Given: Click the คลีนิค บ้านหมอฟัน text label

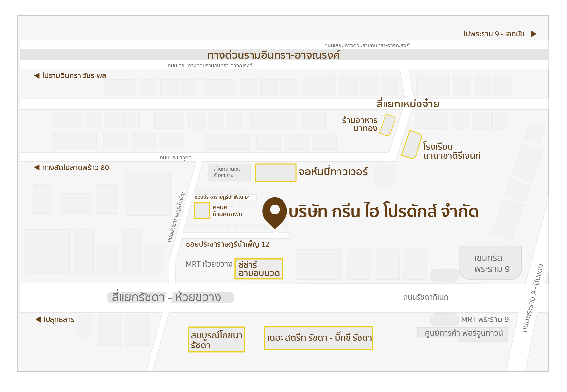Looking at the screenshot, I should click(227, 211).
